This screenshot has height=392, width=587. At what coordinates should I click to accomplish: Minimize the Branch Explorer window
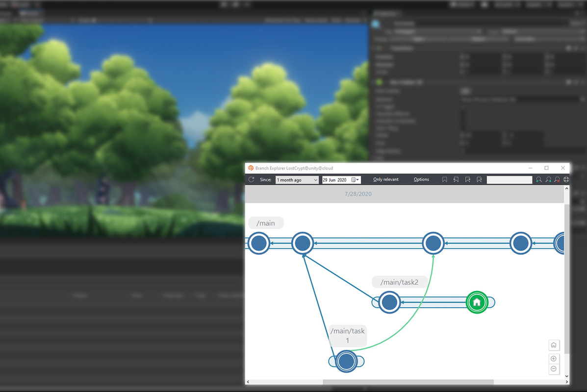(x=531, y=168)
